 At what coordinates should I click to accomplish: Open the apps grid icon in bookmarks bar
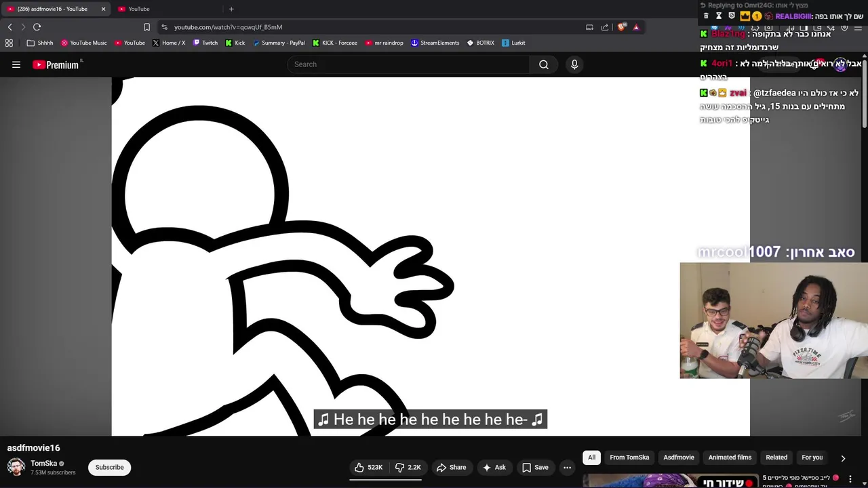pos(9,43)
